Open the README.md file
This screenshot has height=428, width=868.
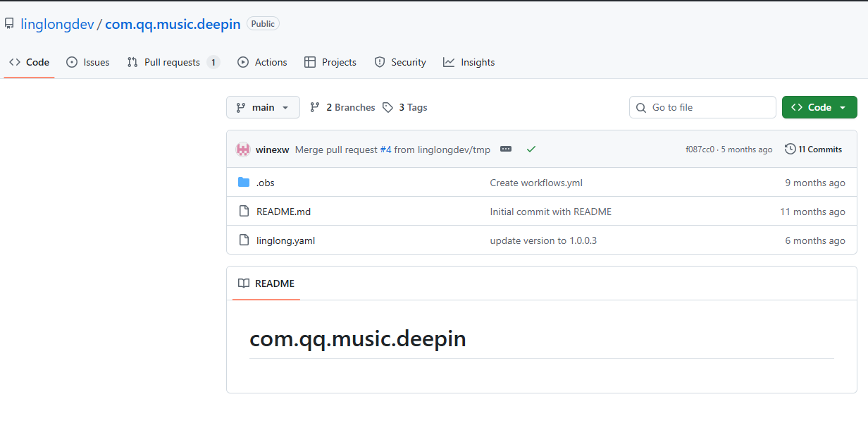point(283,212)
